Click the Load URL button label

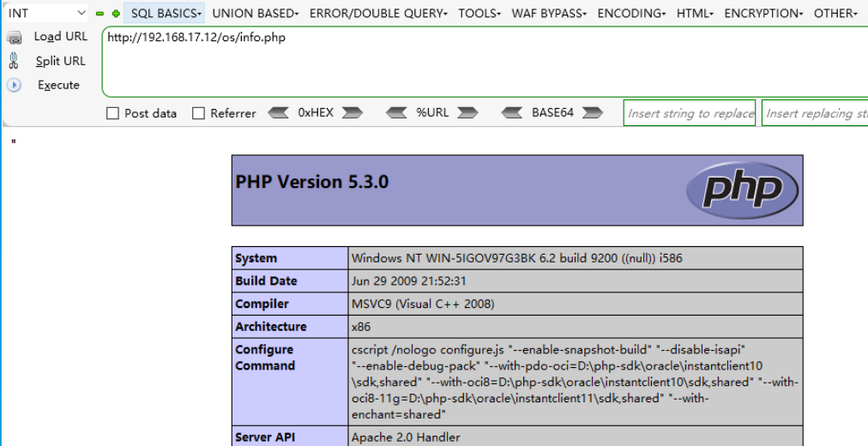60,37
